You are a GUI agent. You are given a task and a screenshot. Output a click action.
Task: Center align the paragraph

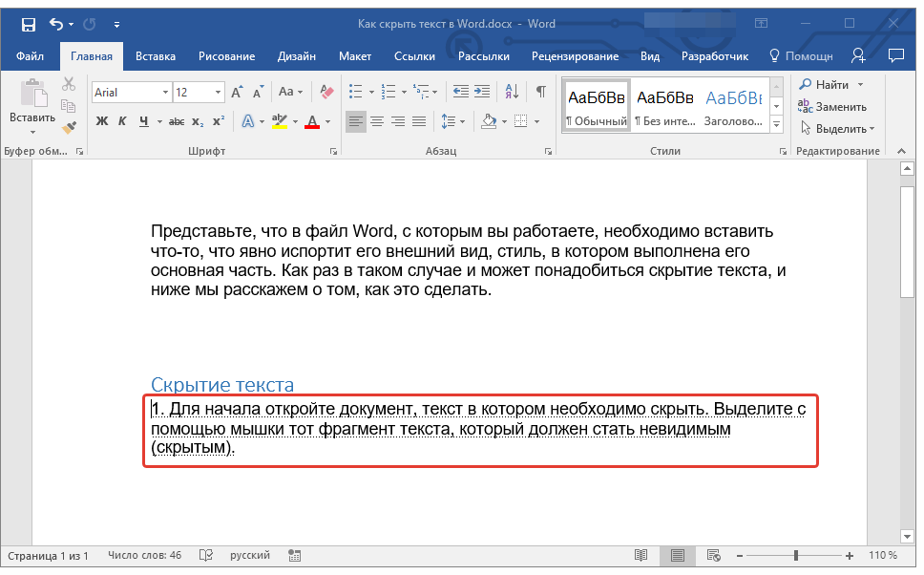(377, 121)
